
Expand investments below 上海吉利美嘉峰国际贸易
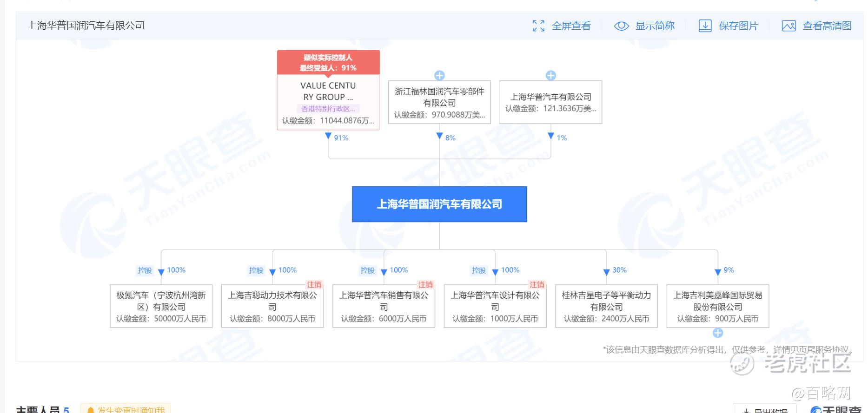(718, 333)
